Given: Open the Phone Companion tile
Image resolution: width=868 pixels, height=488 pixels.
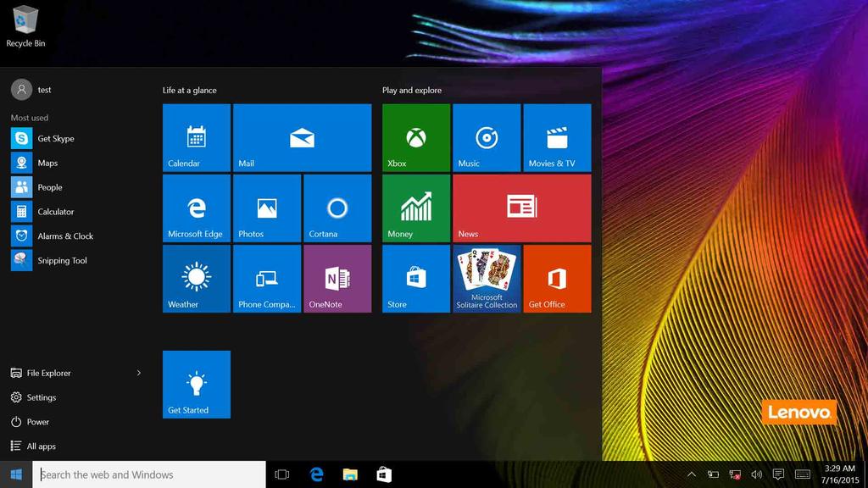Looking at the screenshot, I should click(x=267, y=279).
